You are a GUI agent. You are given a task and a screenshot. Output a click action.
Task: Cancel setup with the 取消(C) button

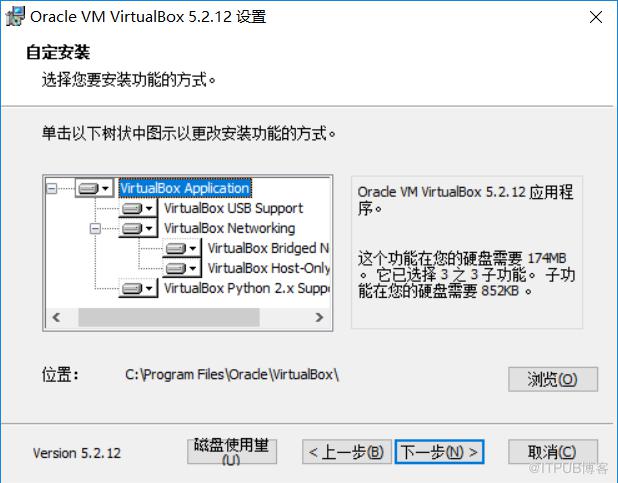[x=553, y=451]
